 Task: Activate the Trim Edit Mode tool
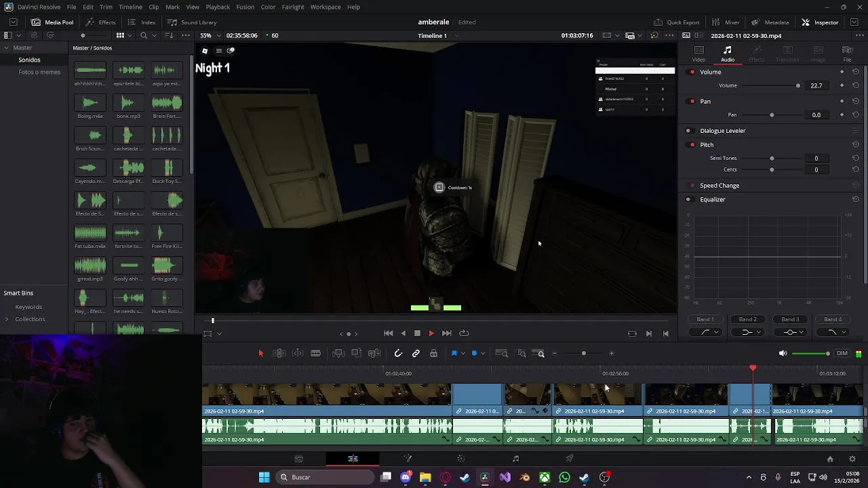(x=279, y=353)
